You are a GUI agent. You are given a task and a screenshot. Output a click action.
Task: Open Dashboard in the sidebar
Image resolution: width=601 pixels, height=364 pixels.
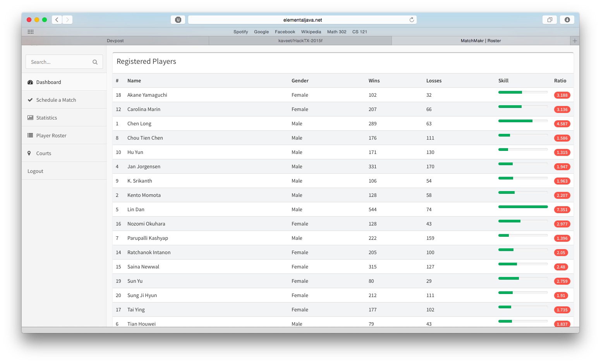point(64,82)
